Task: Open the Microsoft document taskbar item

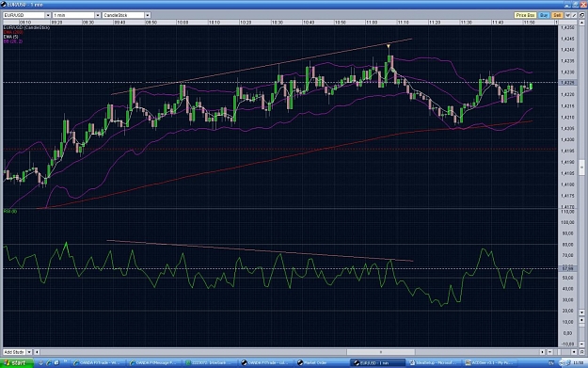Action: (x=435, y=362)
